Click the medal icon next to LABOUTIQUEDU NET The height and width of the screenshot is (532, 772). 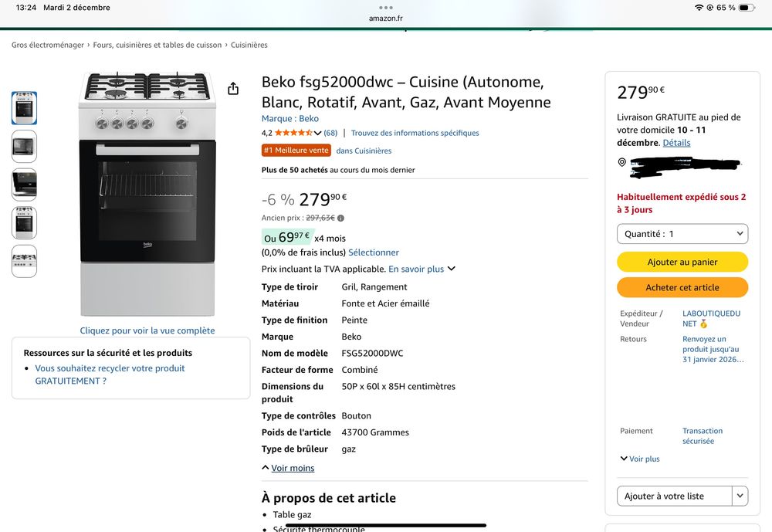coord(703,324)
